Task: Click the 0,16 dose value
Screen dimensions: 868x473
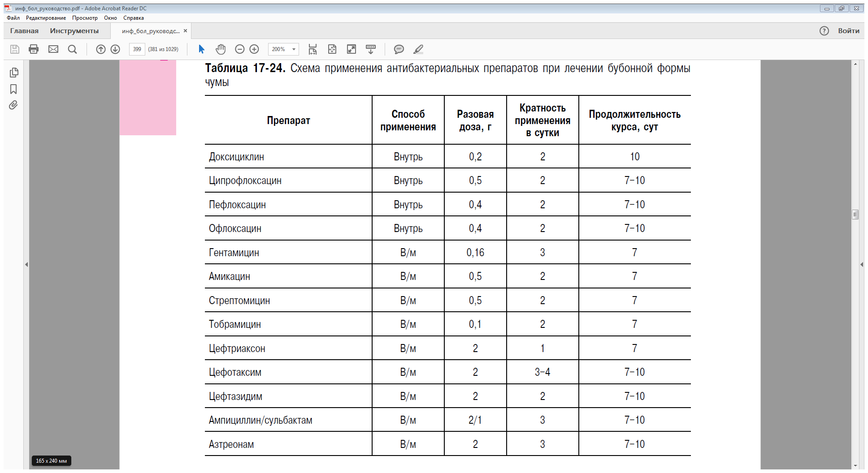Action: 475,253
